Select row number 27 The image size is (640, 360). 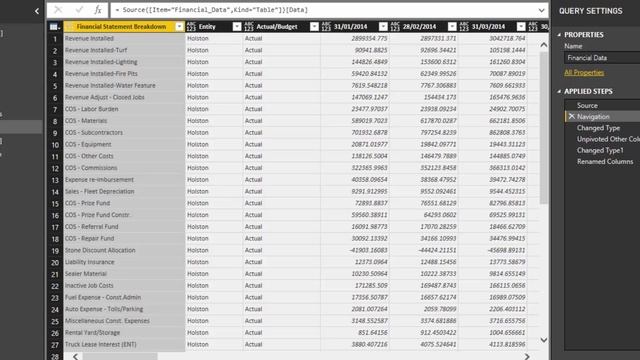pos(55,345)
